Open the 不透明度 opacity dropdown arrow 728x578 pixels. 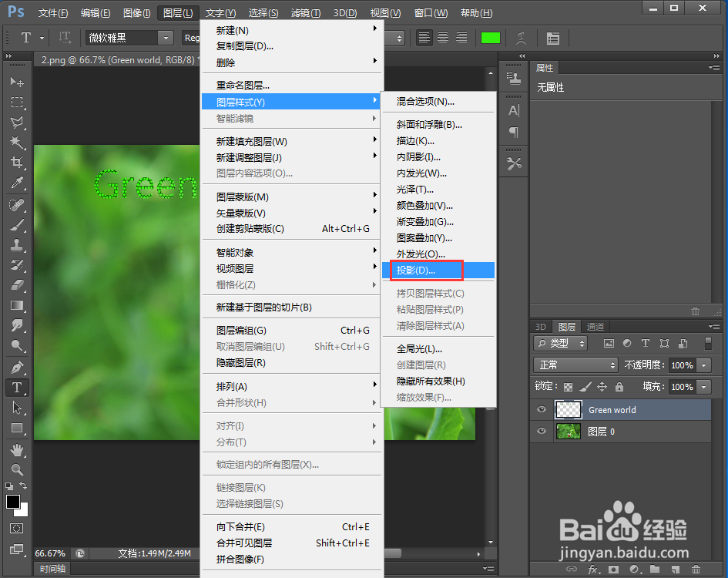[x=704, y=365]
